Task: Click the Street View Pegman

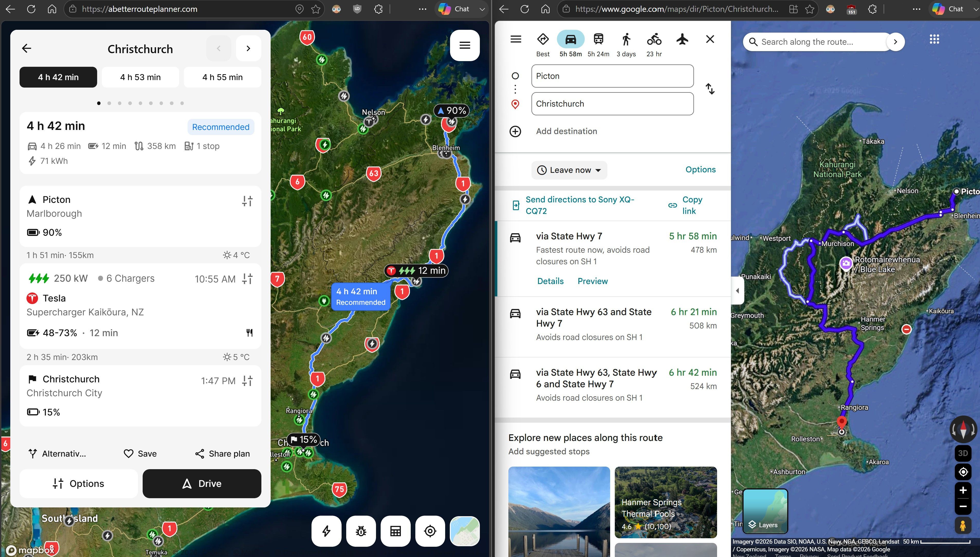Action: click(x=963, y=525)
